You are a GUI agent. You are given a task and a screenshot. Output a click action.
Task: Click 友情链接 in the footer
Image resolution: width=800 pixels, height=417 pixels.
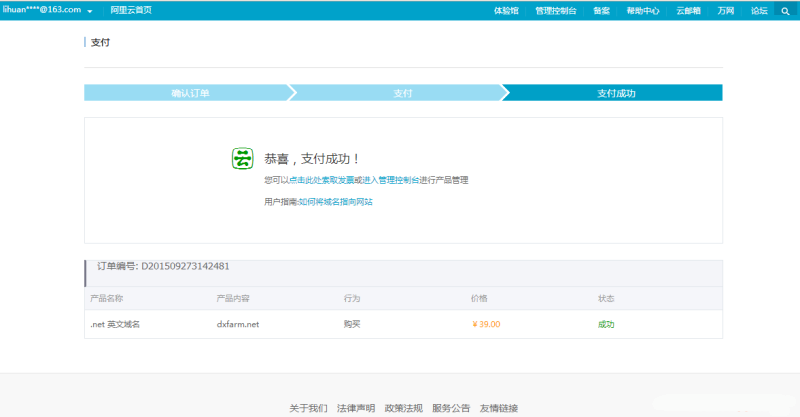click(498, 408)
